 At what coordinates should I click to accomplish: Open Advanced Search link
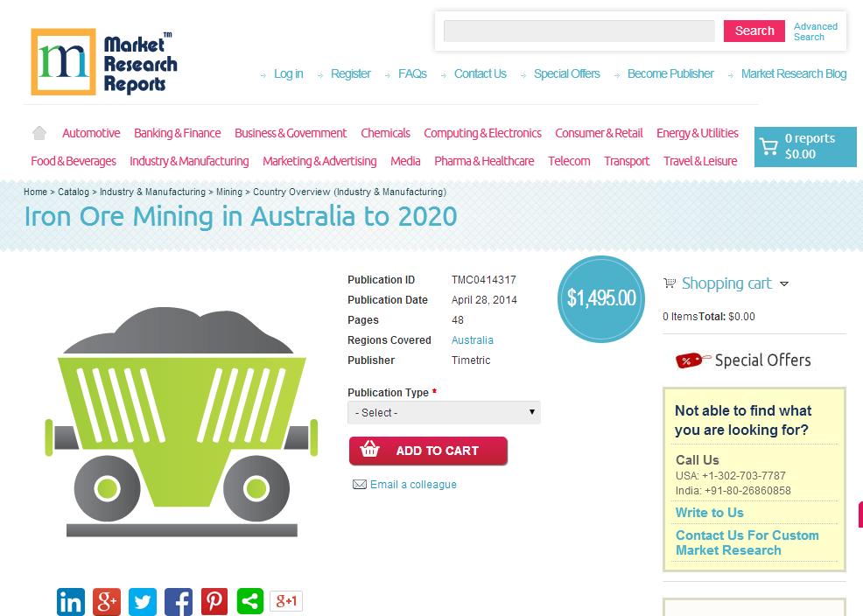coord(815,31)
